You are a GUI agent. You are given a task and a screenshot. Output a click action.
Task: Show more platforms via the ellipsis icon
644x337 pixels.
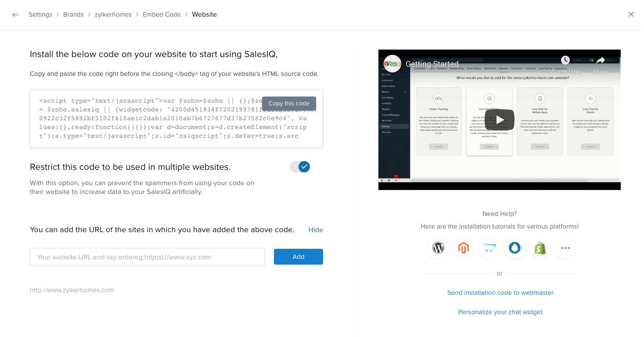565,248
